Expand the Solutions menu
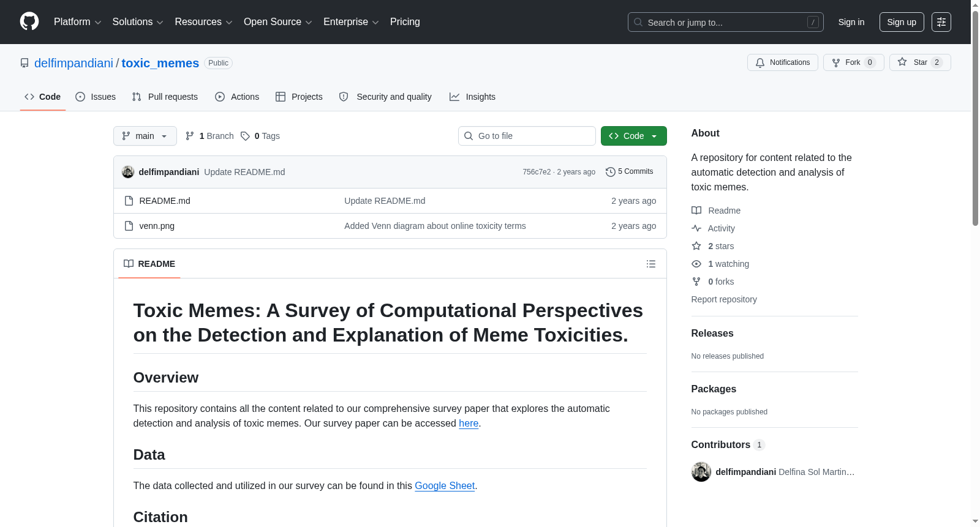Viewport: 980px width, 527px height. [138, 22]
